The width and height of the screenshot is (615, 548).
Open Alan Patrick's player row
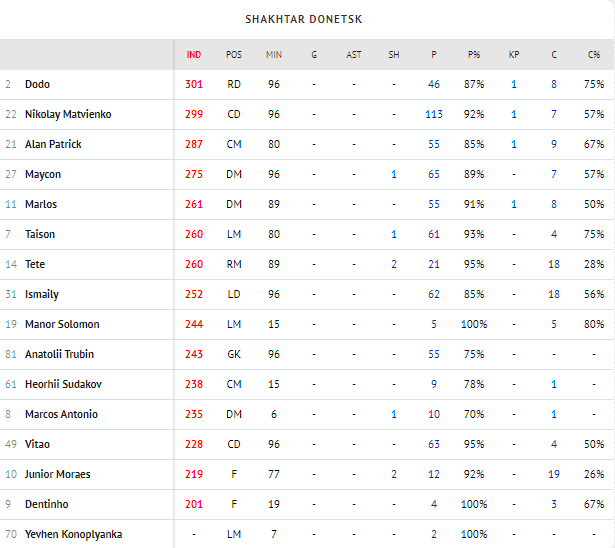(x=53, y=145)
